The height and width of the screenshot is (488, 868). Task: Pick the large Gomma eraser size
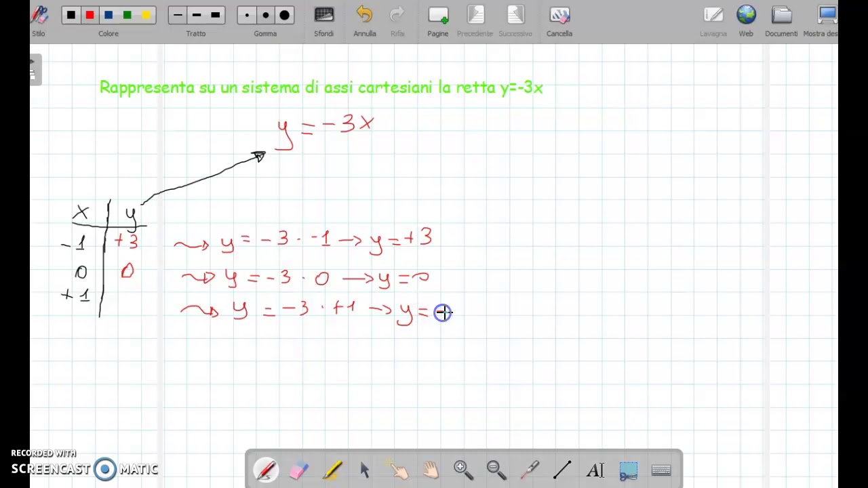click(x=284, y=15)
